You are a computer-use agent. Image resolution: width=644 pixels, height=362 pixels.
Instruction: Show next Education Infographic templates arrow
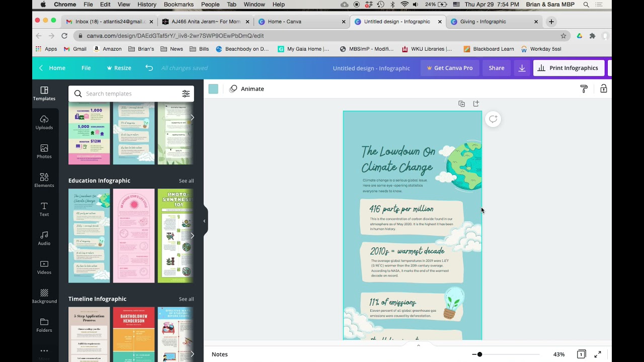click(x=192, y=235)
